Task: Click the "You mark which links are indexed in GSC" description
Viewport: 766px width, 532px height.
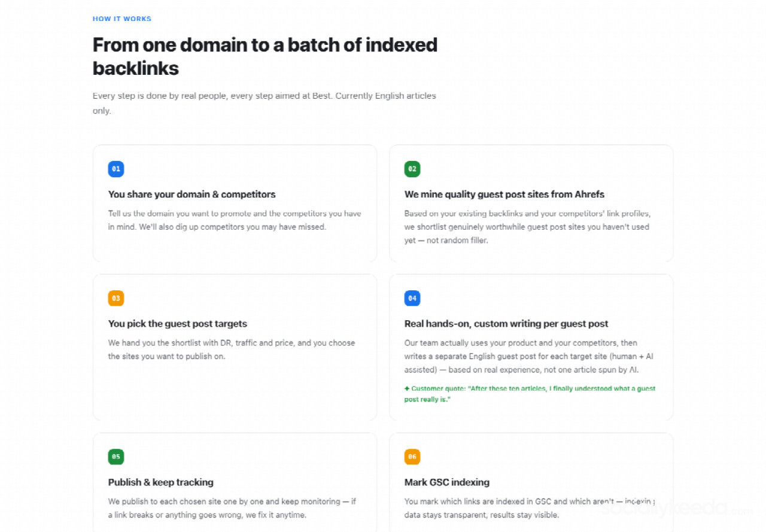Action: (530, 508)
